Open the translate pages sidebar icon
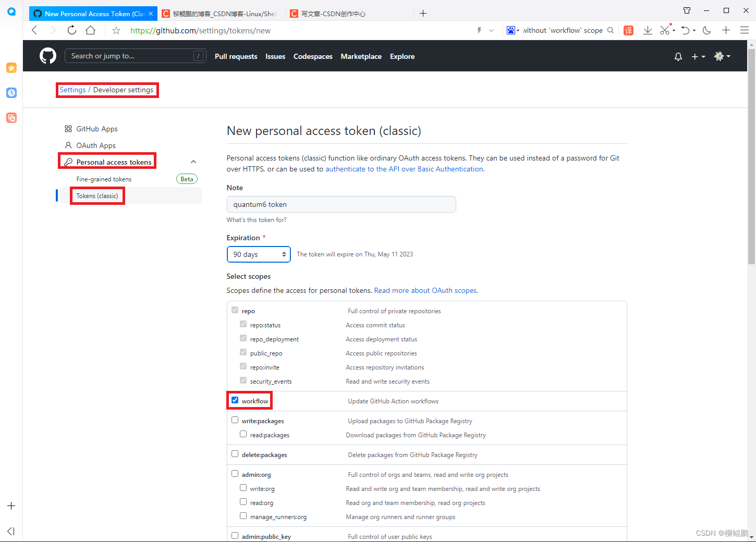The image size is (756, 542). [x=11, y=118]
